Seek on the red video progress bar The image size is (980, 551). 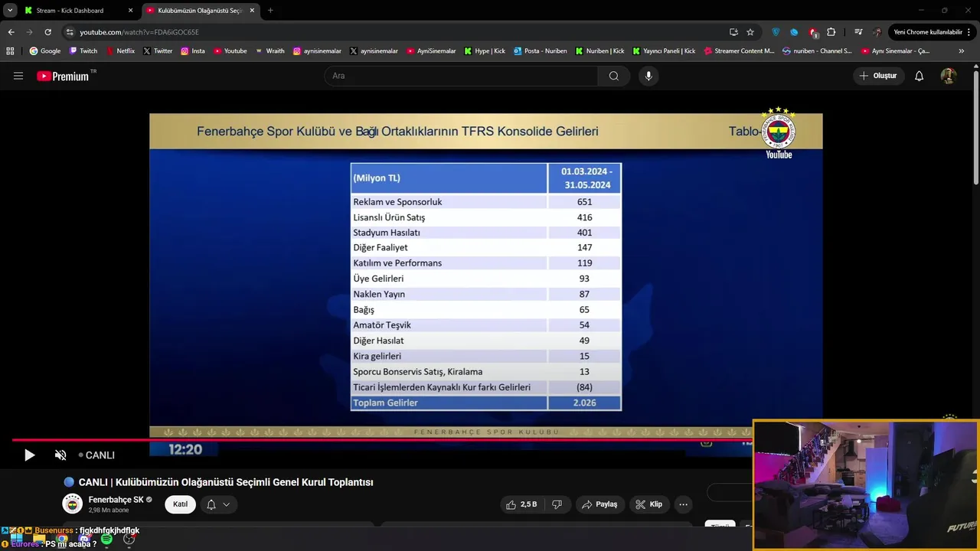[x=381, y=439]
